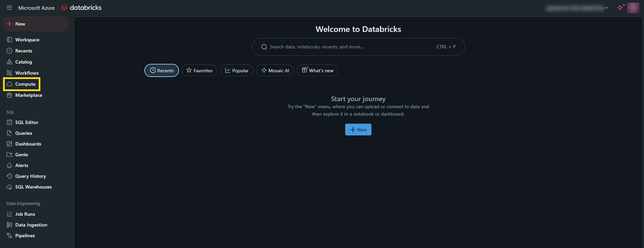This screenshot has height=248, width=644.
Task: Click the Databricks logo icon
Action: click(x=64, y=8)
